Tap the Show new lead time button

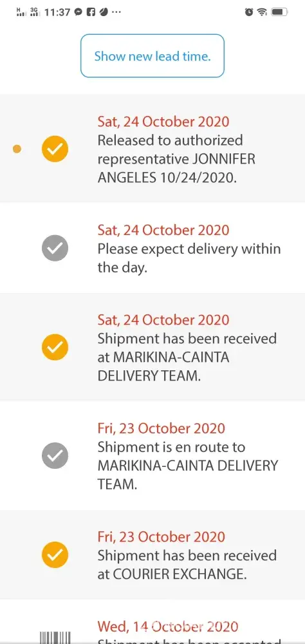pyautogui.click(x=152, y=56)
